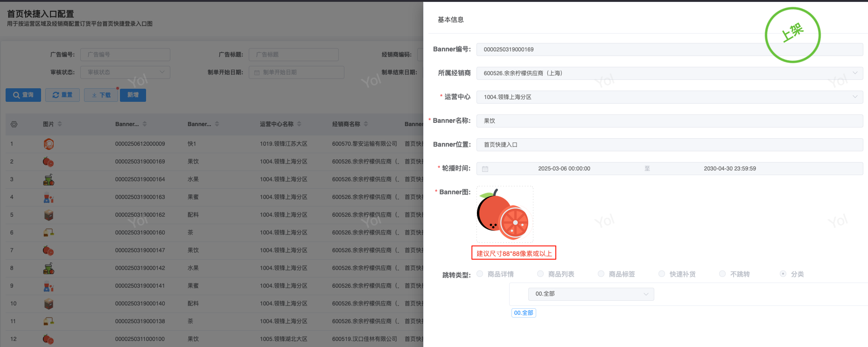Click the 查询 search button
This screenshot has height=347, width=868.
click(23, 95)
